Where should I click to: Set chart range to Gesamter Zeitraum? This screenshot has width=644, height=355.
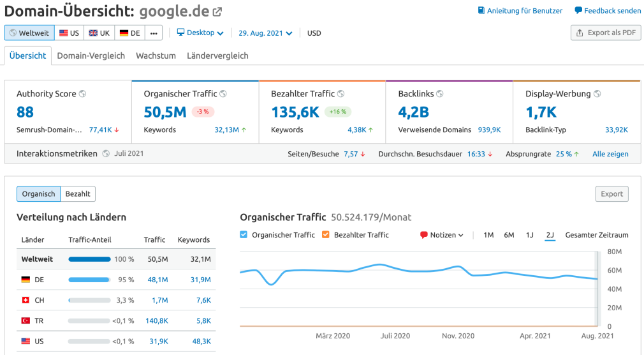pyautogui.click(x=596, y=235)
